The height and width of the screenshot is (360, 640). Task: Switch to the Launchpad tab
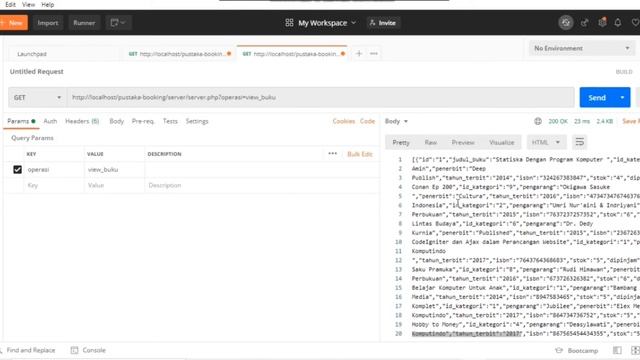point(32,54)
